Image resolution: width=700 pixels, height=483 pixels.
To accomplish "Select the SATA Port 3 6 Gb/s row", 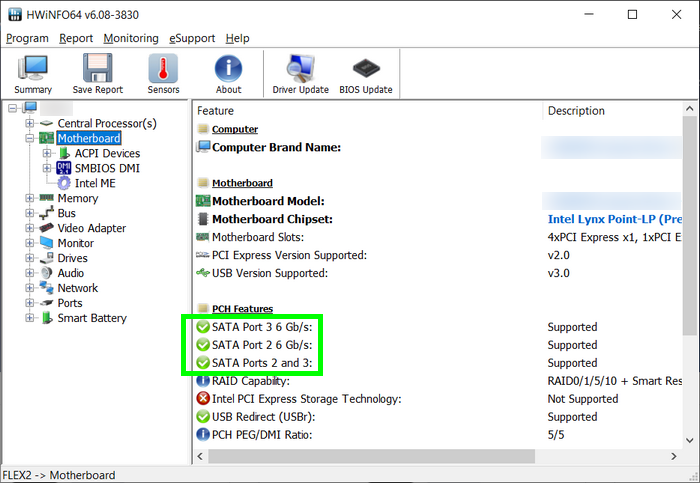I will pos(438,327).
